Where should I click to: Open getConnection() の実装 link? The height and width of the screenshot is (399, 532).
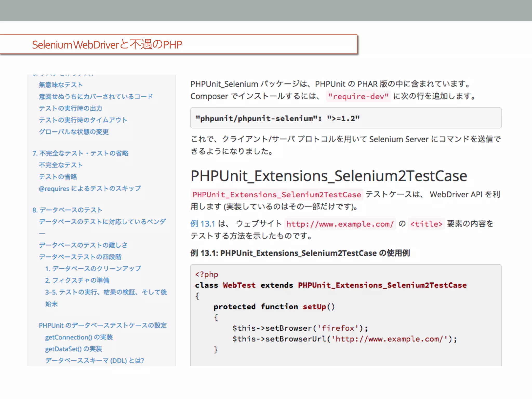click(79, 337)
